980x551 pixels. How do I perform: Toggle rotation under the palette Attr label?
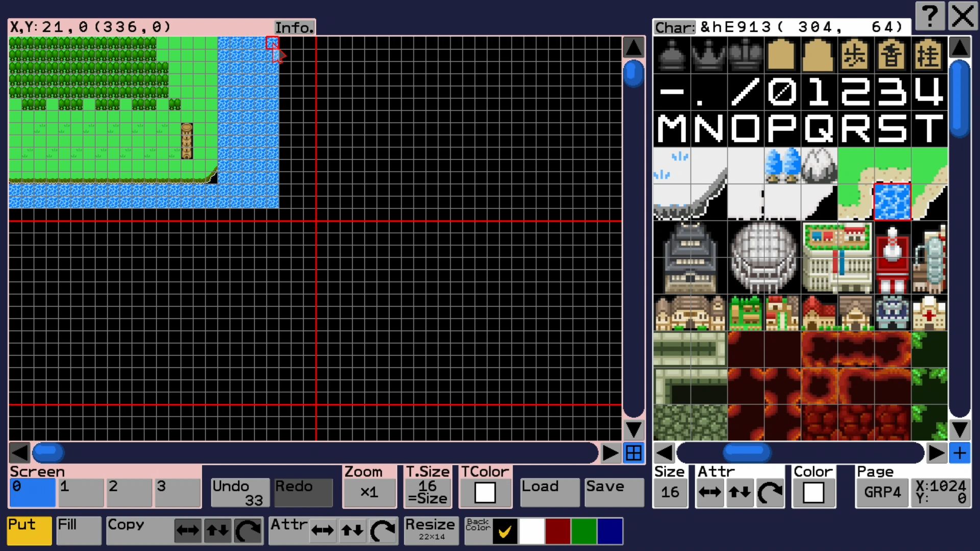click(770, 492)
